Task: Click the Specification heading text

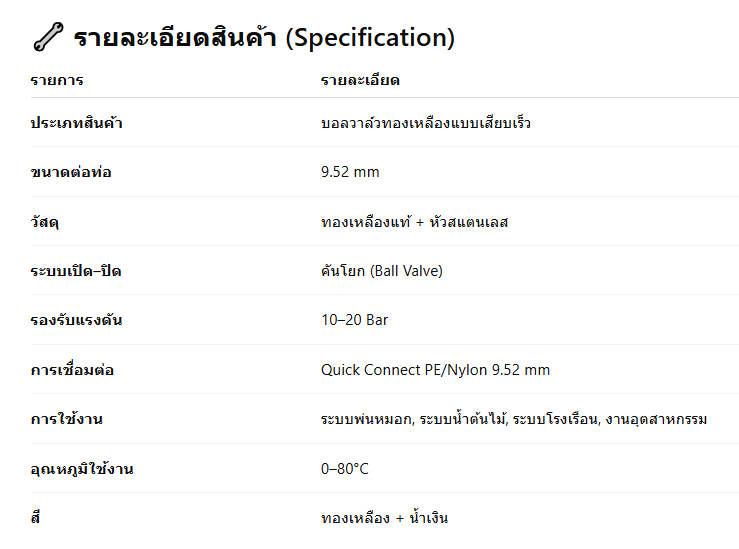Action: (264, 38)
